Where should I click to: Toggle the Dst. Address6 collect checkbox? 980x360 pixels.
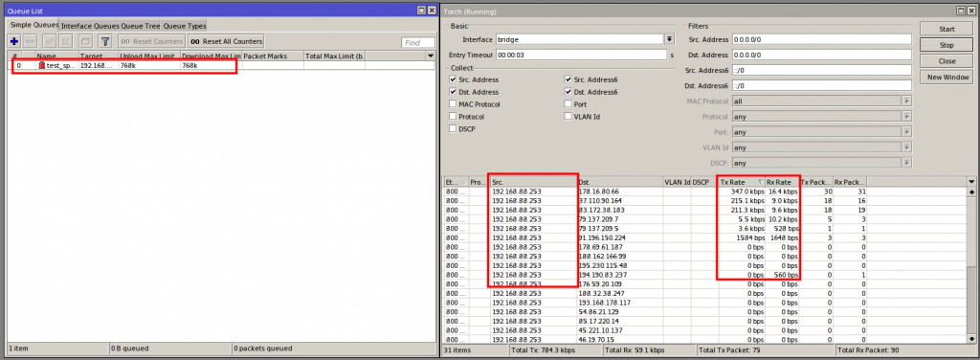[568, 92]
